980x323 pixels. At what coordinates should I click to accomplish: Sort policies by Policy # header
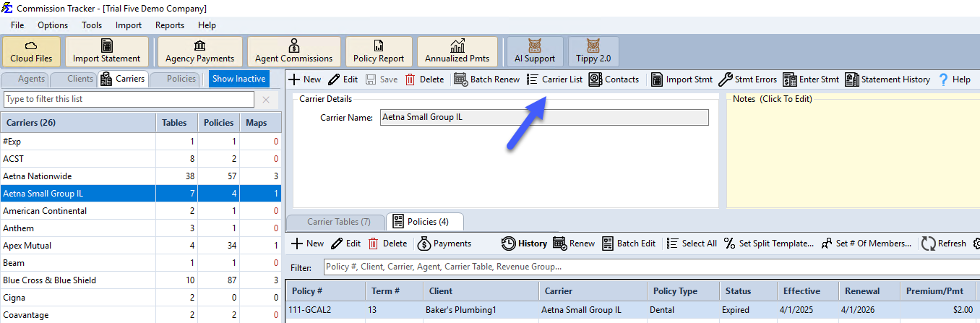[x=325, y=291]
